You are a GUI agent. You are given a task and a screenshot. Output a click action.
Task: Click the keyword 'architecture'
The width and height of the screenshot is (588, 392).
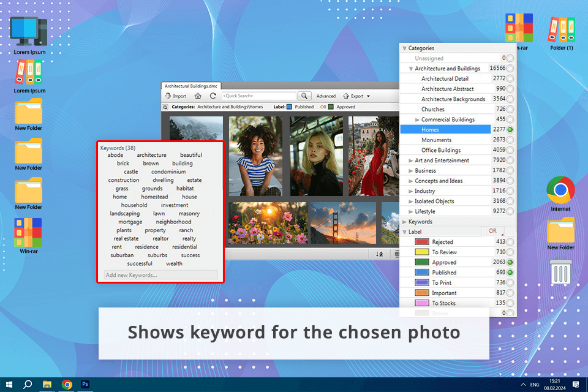point(151,155)
